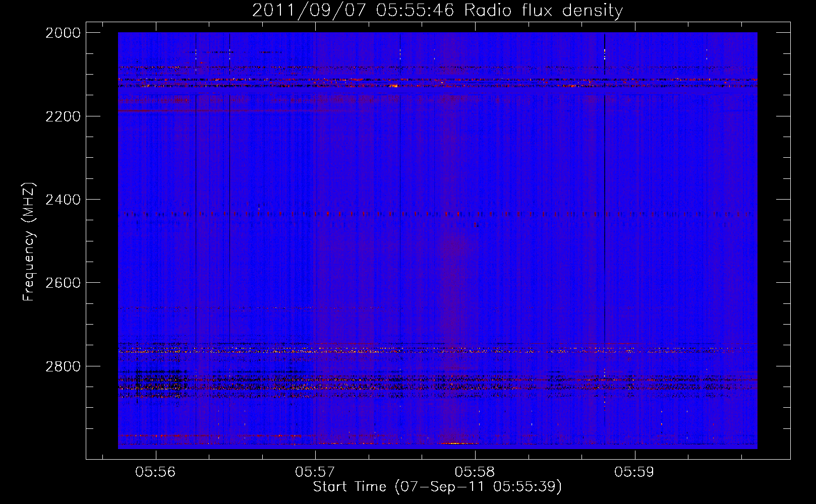Click the 05:57 time axis label

[315, 472]
